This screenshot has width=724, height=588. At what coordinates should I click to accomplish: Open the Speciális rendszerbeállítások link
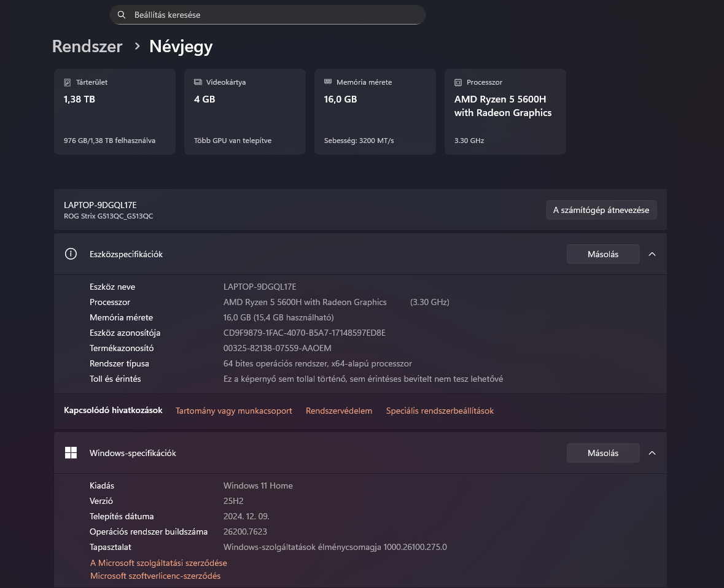[x=440, y=411]
